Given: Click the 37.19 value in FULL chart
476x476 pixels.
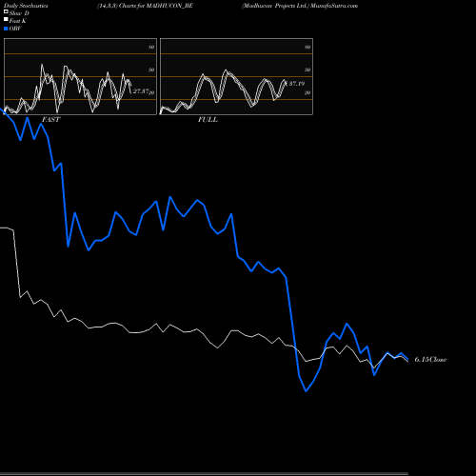Looking at the screenshot, I should [297, 84].
